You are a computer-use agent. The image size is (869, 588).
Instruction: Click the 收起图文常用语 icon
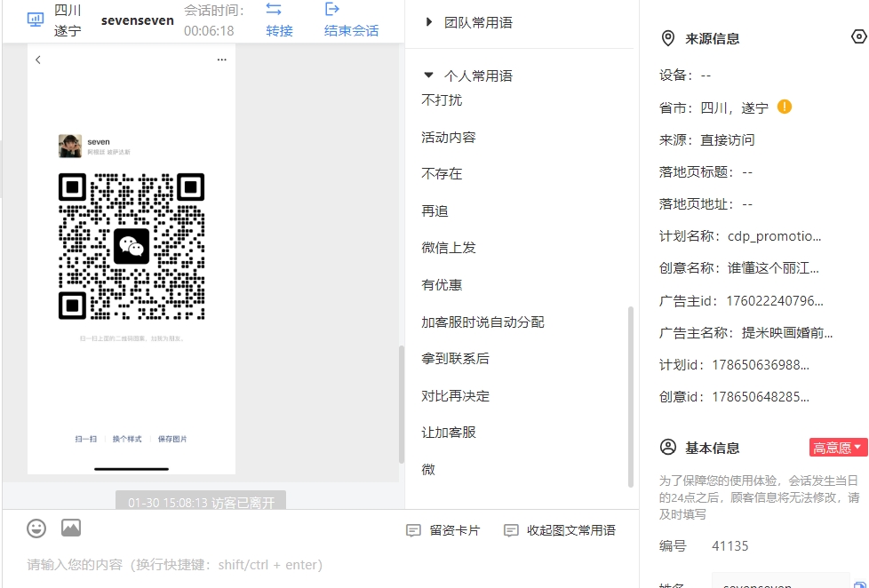click(511, 530)
